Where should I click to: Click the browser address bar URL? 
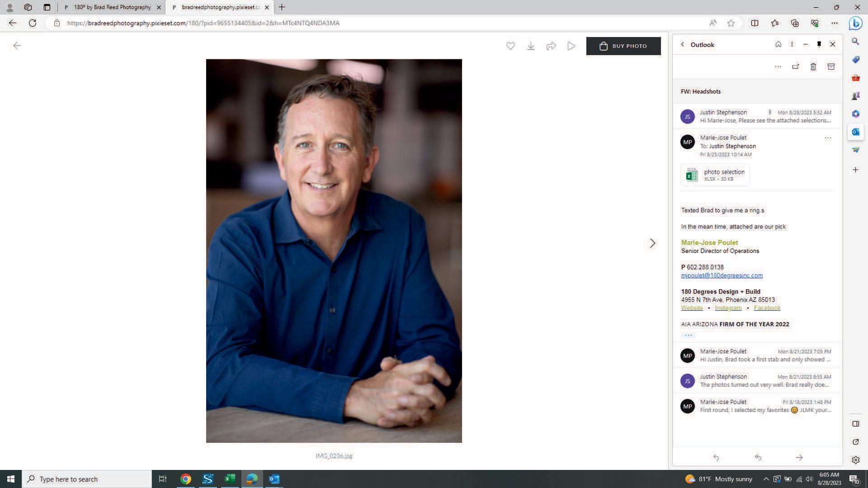click(203, 23)
